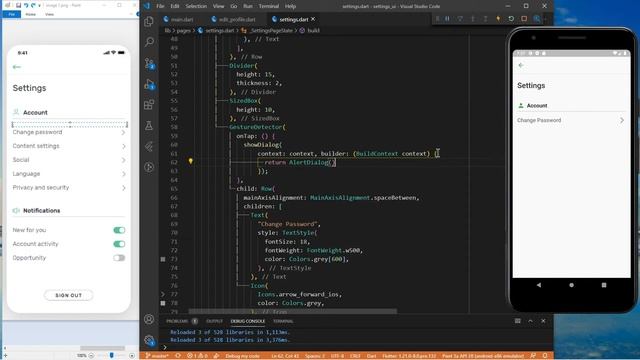Toggle 'Account activity' switch in the Paint mockup

click(x=119, y=244)
